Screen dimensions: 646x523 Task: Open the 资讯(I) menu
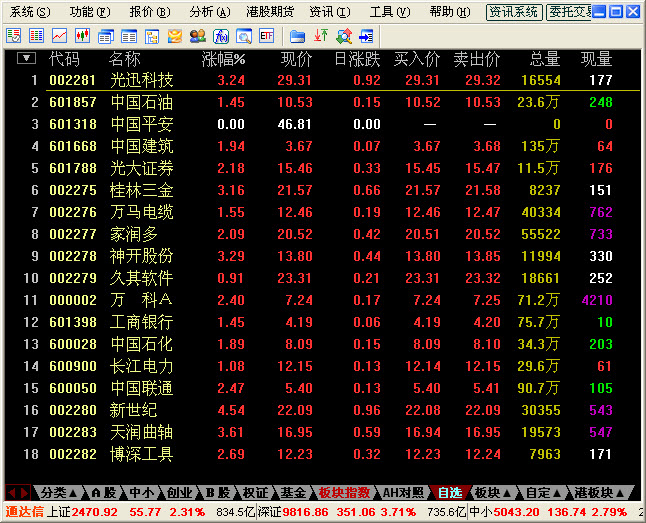point(330,12)
